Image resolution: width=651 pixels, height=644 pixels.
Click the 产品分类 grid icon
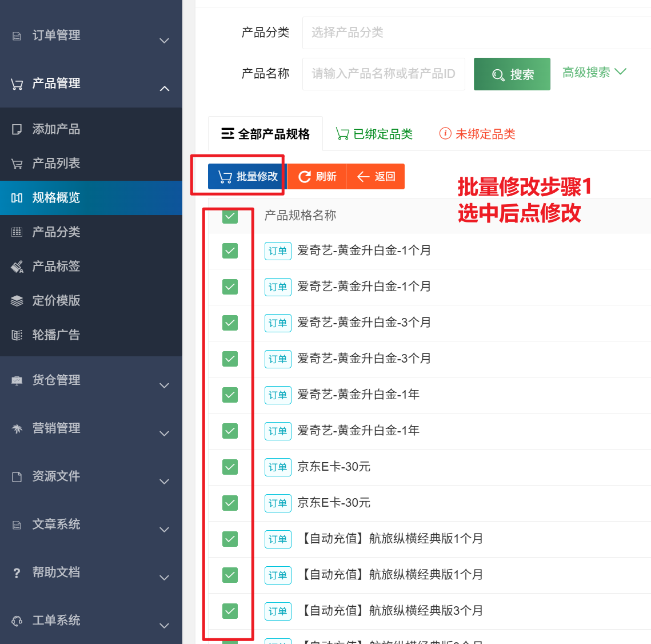[x=17, y=232]
